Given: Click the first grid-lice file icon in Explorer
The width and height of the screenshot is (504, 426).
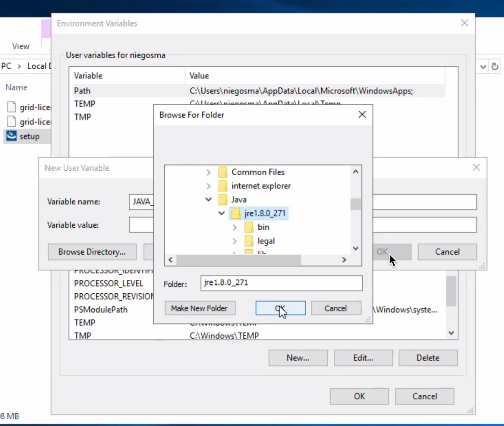Looking at the screenshot, I should [11, 107].
